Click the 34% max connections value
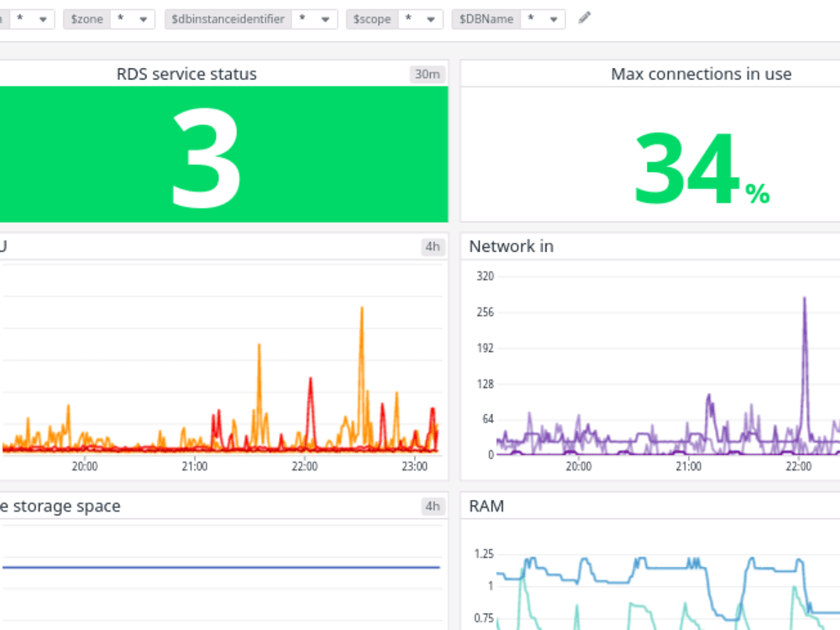Screen dimensions: 840x630 point(701,169)
